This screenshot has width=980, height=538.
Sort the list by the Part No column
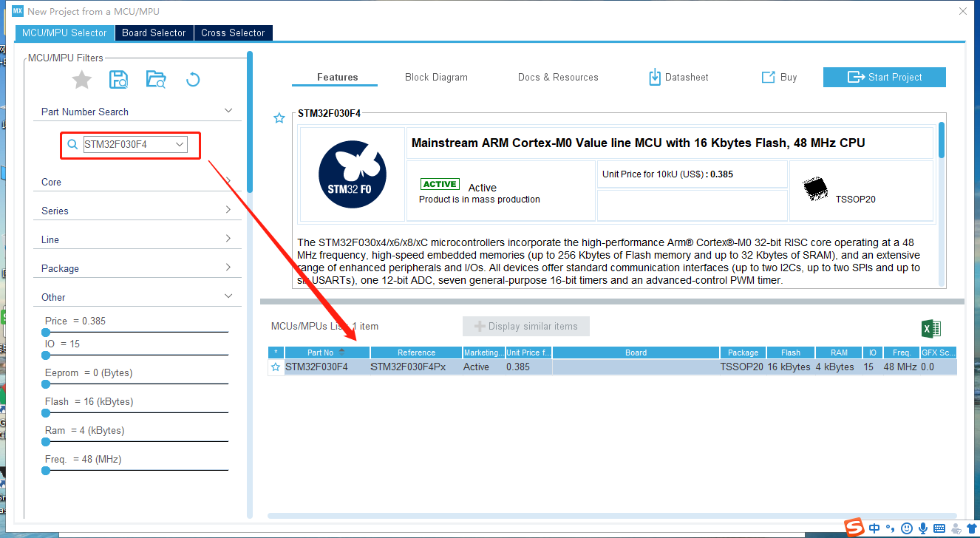[x=327, y=353]
